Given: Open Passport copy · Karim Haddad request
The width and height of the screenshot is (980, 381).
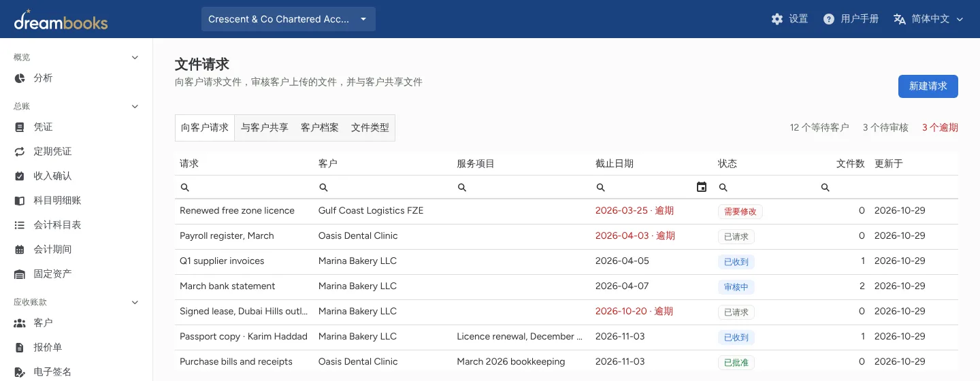Looking at the screenshot, I should point(244,337).
